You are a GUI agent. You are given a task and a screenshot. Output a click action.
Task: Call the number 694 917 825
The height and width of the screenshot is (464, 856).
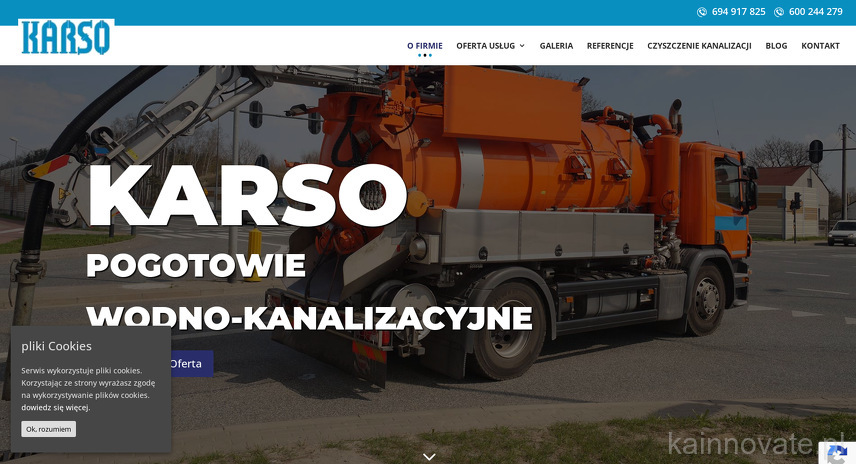(739, 11)
